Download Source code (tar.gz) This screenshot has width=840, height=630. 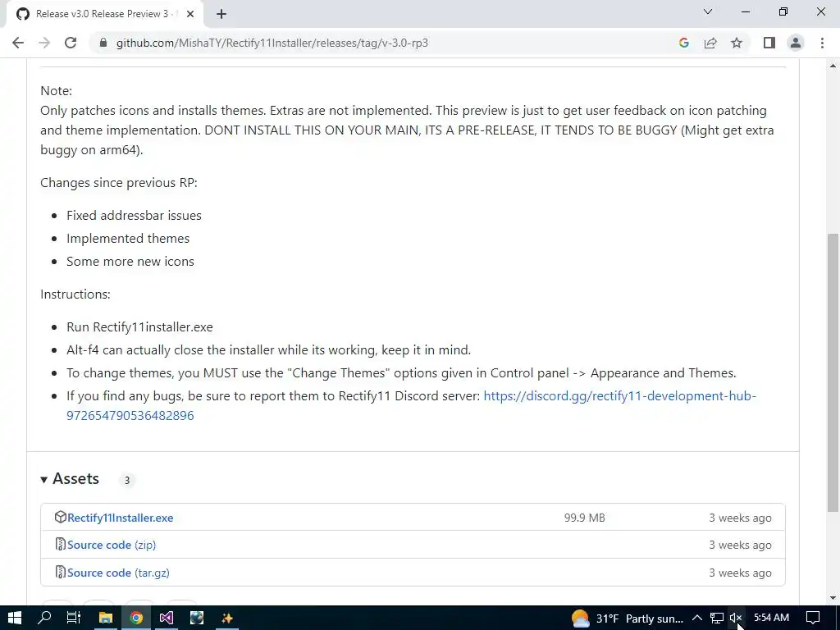click(118, 573)
